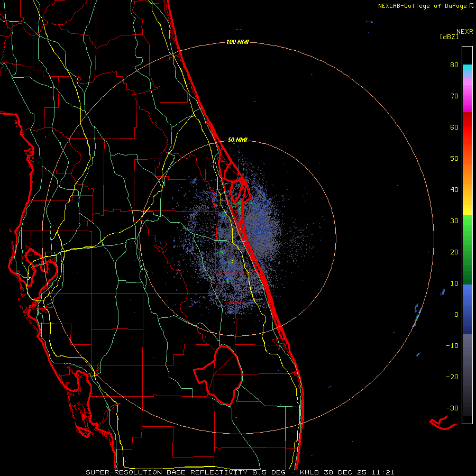
Task: Click the 30 dBZ scale value
Action: pyautogui.click(x=454, y=221)
